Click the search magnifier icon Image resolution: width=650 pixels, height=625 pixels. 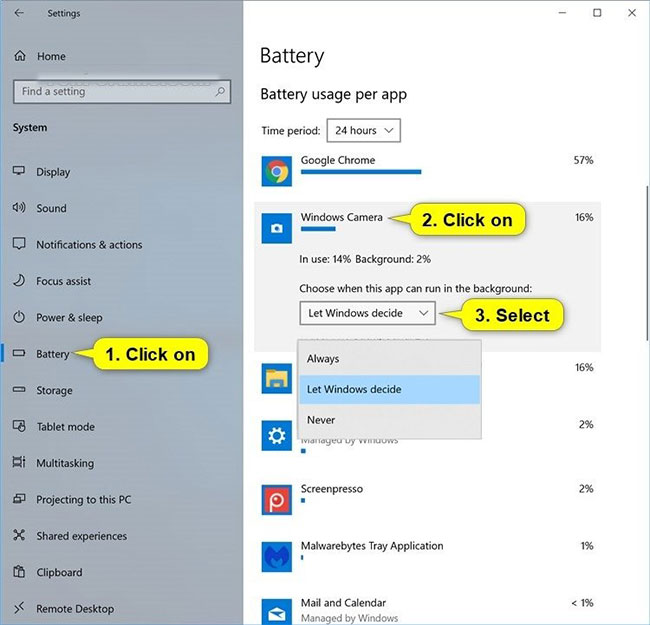[x=220, y=91]
